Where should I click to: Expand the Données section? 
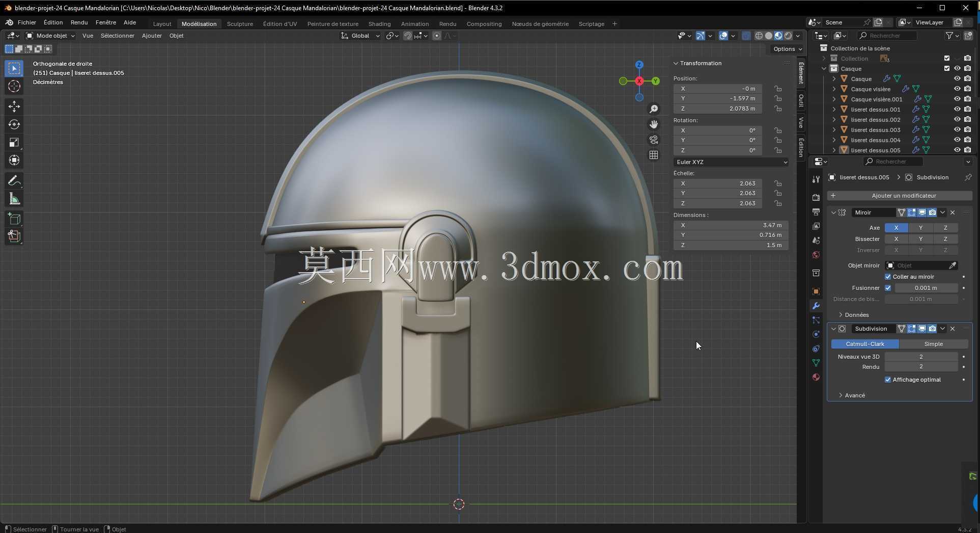click(853, 315)
